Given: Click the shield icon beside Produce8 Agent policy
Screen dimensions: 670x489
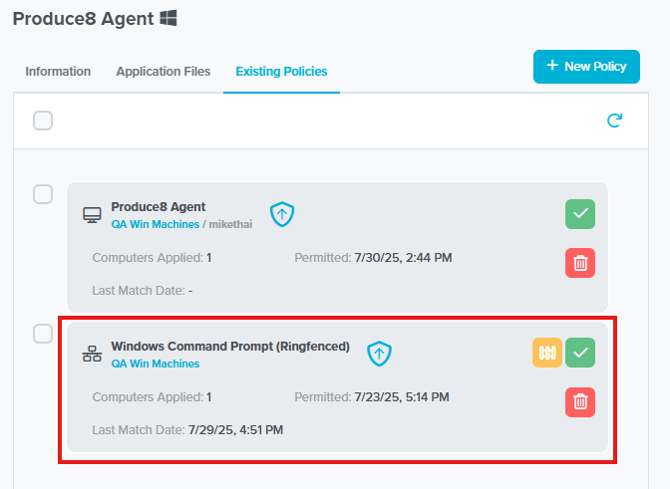Looking at the screenshot, I should pos(282,214).
